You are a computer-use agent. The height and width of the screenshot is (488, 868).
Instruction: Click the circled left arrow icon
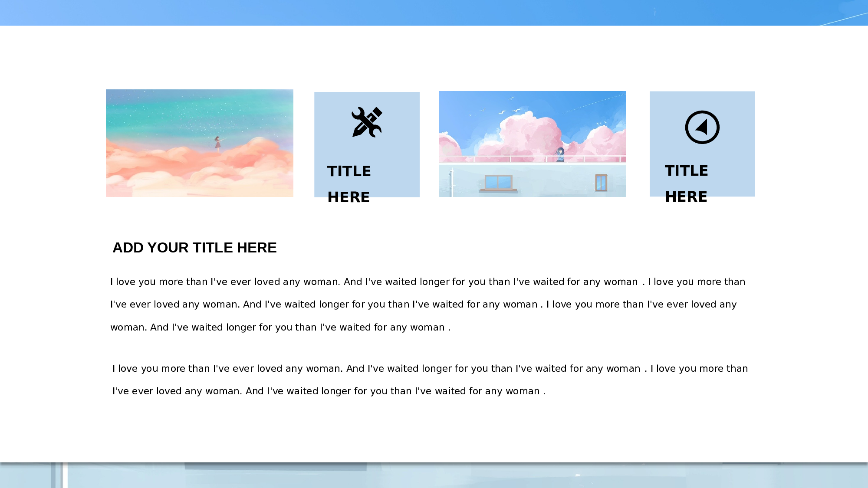pyautogui.click(x=702, y=128)
